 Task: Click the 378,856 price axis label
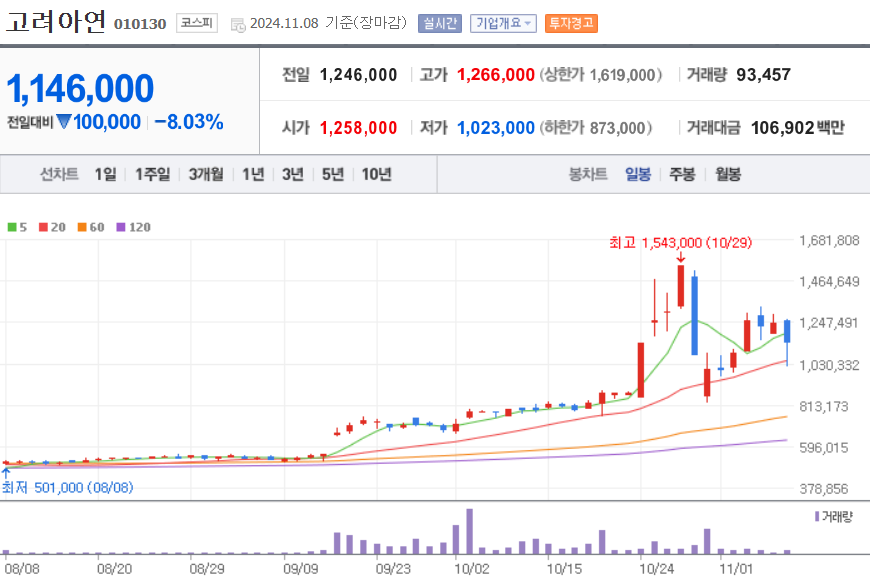pos(824,489)
